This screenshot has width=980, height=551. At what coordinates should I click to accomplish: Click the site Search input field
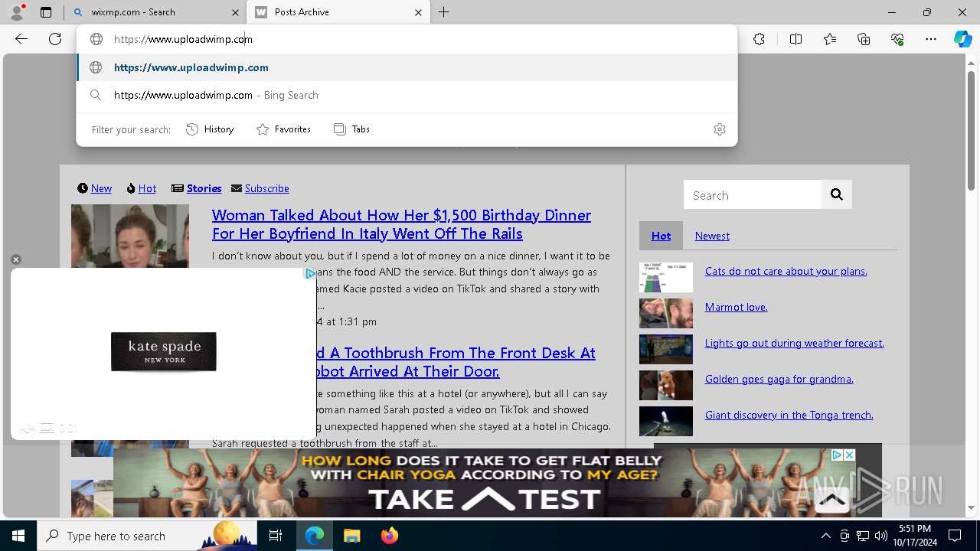pos(753,195)
